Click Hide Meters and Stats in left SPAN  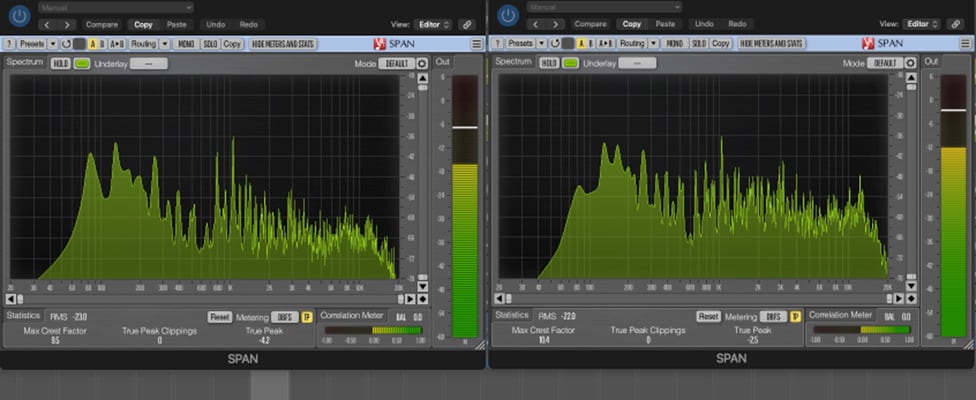click(283, 44)
